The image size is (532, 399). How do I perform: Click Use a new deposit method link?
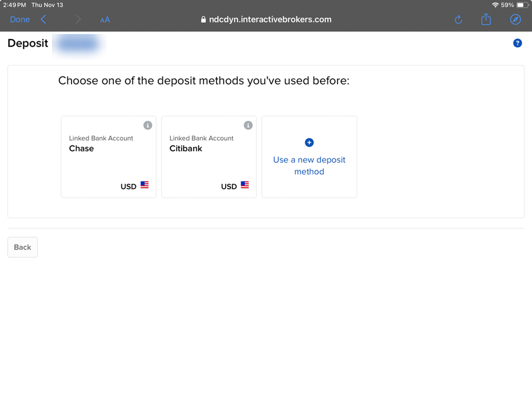[x=309, y=166]
